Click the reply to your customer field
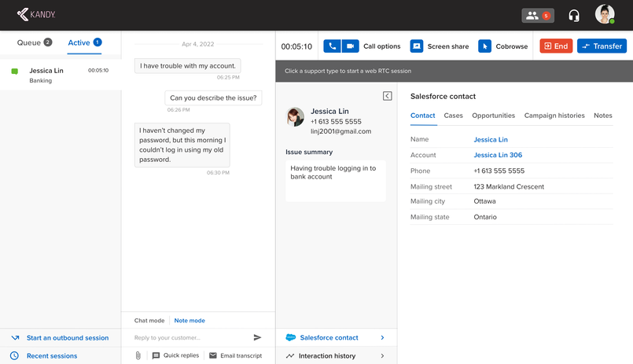This screenshot has width=633, height=364. pos(190,337)
